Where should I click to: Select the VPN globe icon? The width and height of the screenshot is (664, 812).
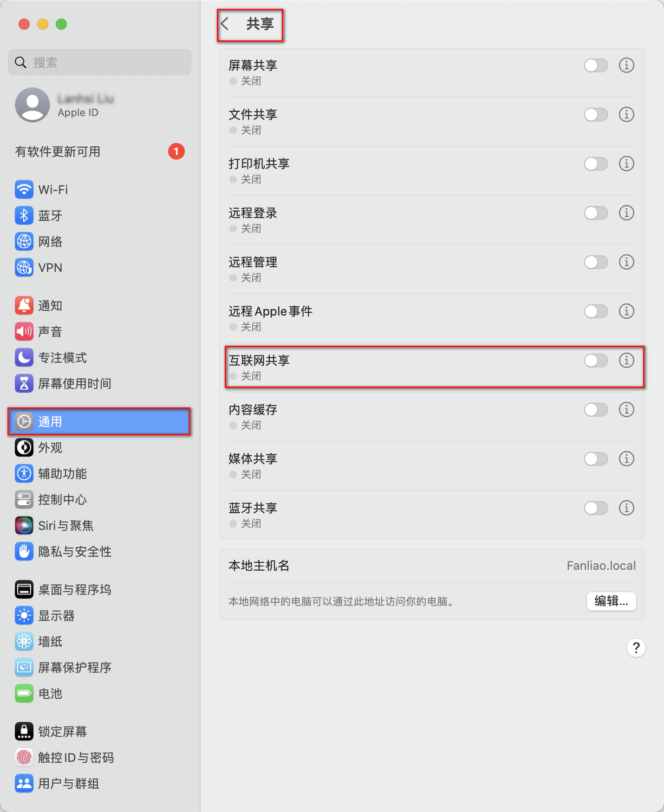24,267
